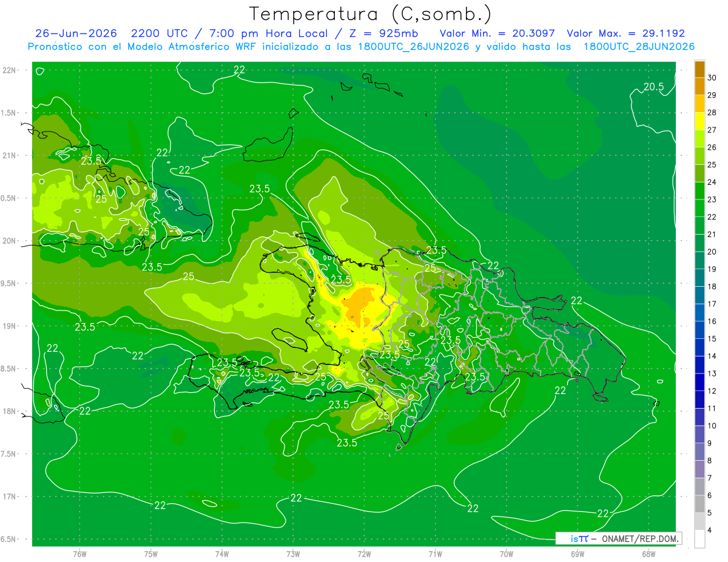This screenshot has height=562, width=728.
Task: Click the "19N" latitude axis label
Action: [x=10, y=326]
